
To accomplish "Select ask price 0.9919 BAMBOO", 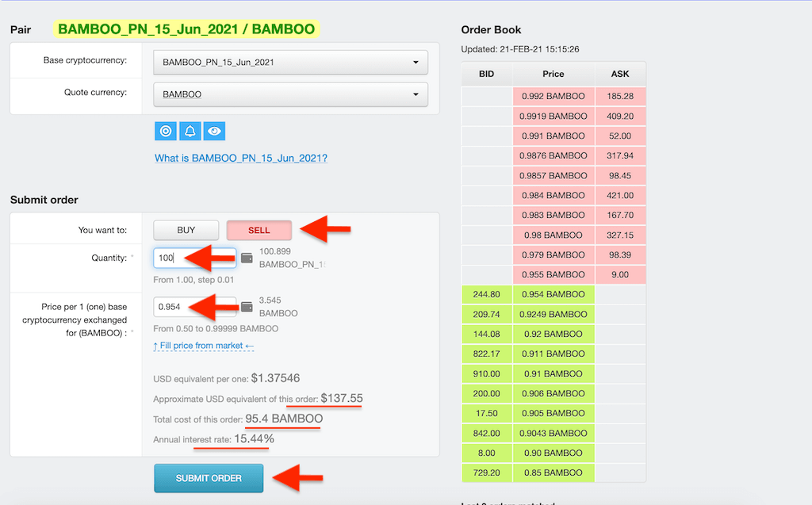I will [553, 116].
